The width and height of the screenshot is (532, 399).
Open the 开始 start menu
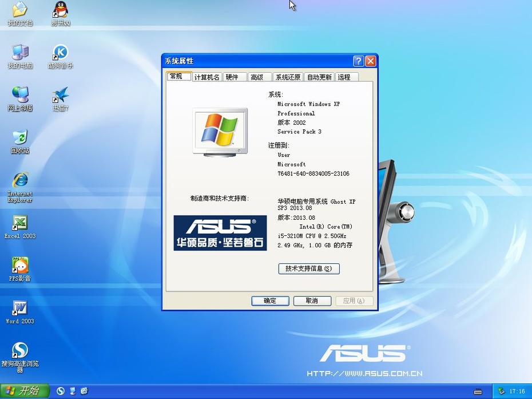tap(25, 391)
